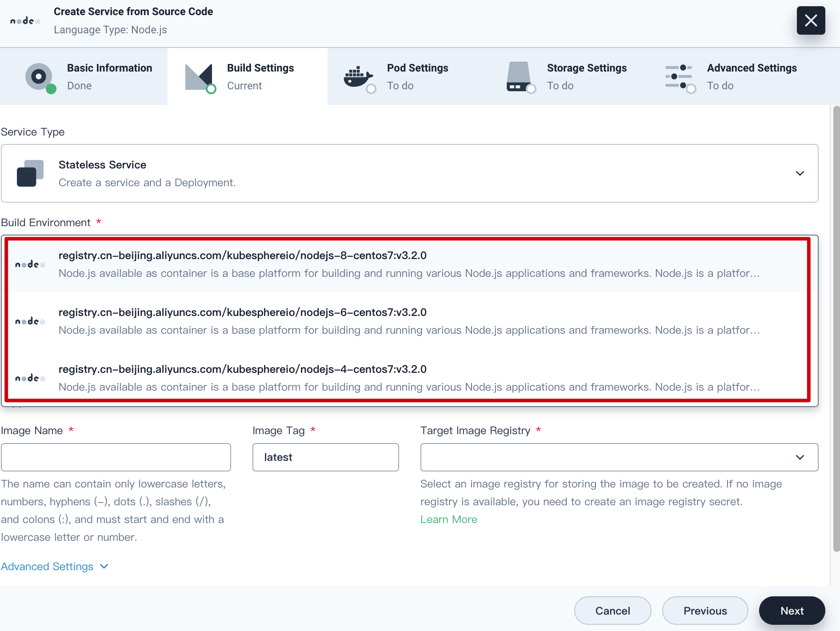Go to Basic Information tab

click(x=84, y=76)
